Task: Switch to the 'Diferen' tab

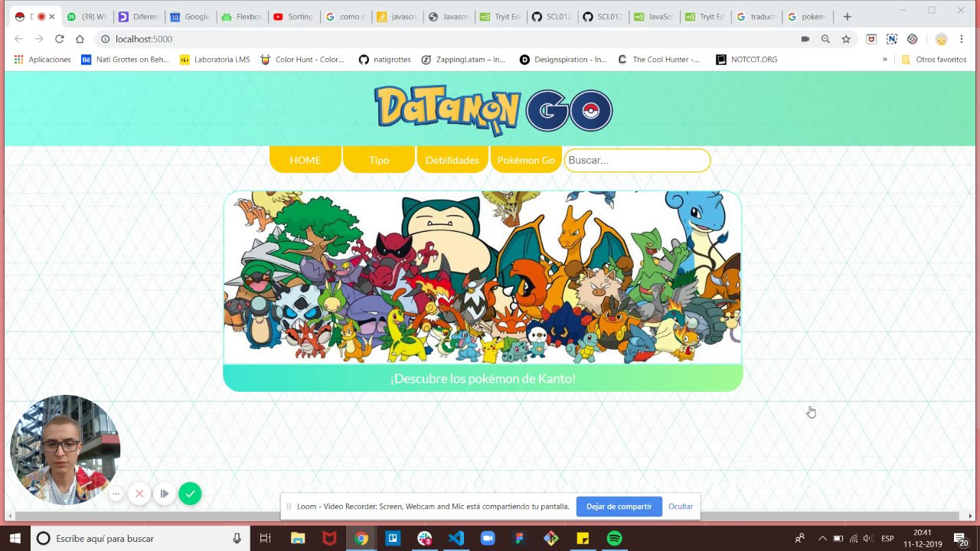Action: pyautogui.click(x=139, y=16)
